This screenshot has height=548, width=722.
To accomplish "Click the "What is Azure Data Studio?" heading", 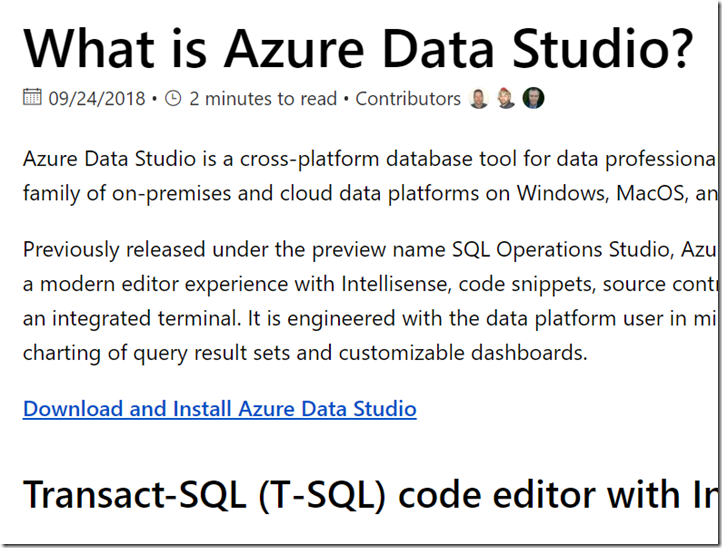I will pyautogui.click(x=357, y=48).
